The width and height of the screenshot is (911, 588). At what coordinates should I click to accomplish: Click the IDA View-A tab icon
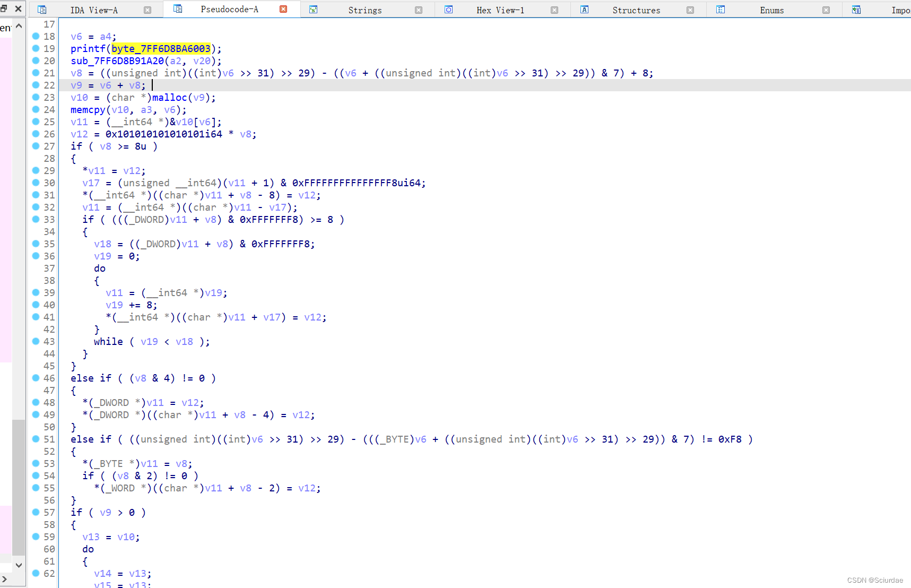click(x=42, y=10)
